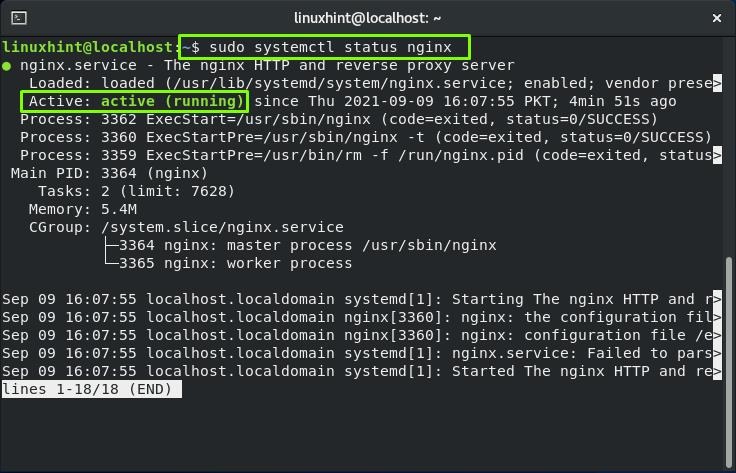Click the 'linuxhint@localhost' prompt text
Image resolution: width=736 pixels, height=473 pixels.
88,47
